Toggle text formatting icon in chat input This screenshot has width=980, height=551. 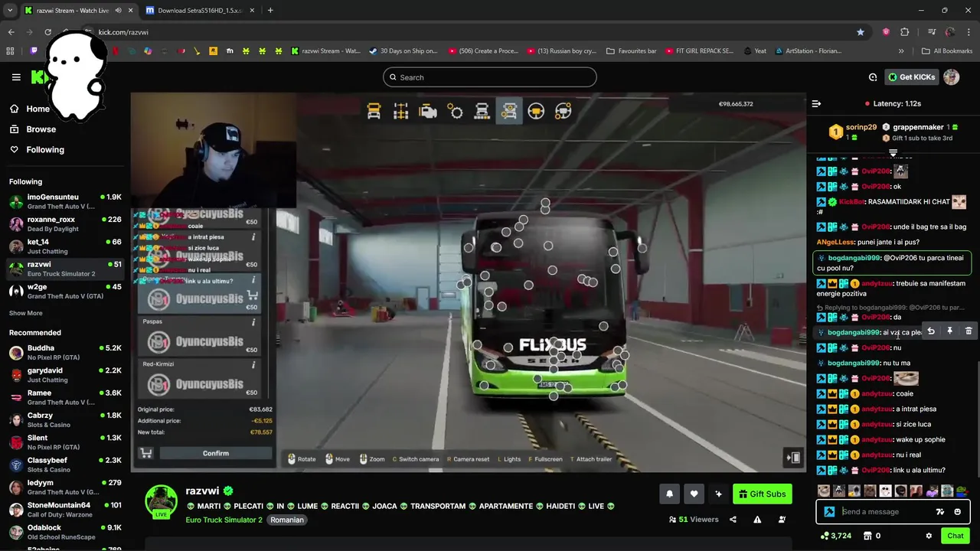pyautogui.click(x=940, y=512)
